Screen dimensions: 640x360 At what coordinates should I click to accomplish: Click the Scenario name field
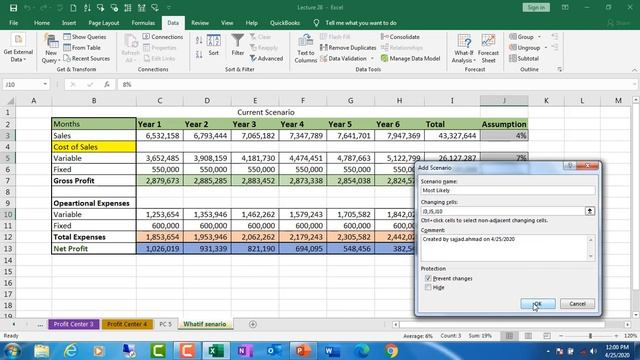508,190
